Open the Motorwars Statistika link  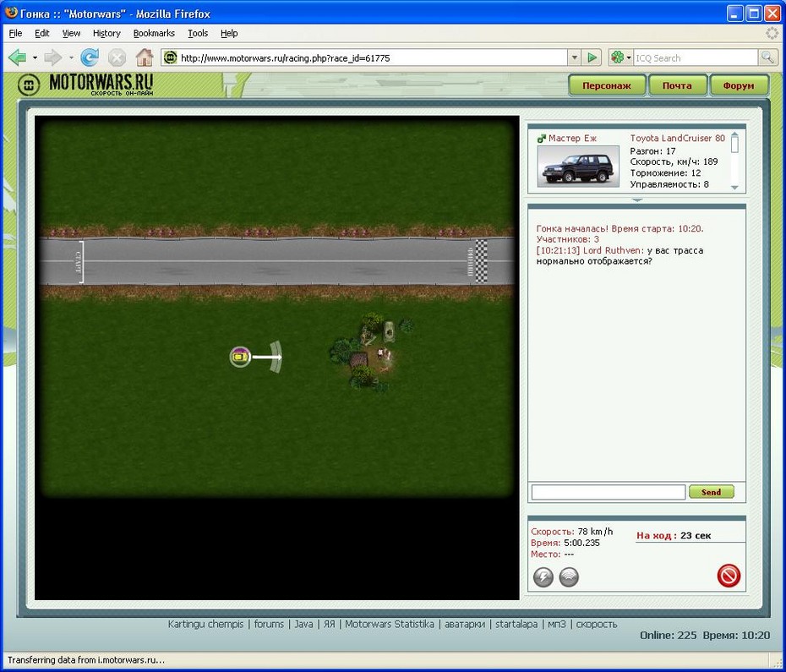pos(390,625)
